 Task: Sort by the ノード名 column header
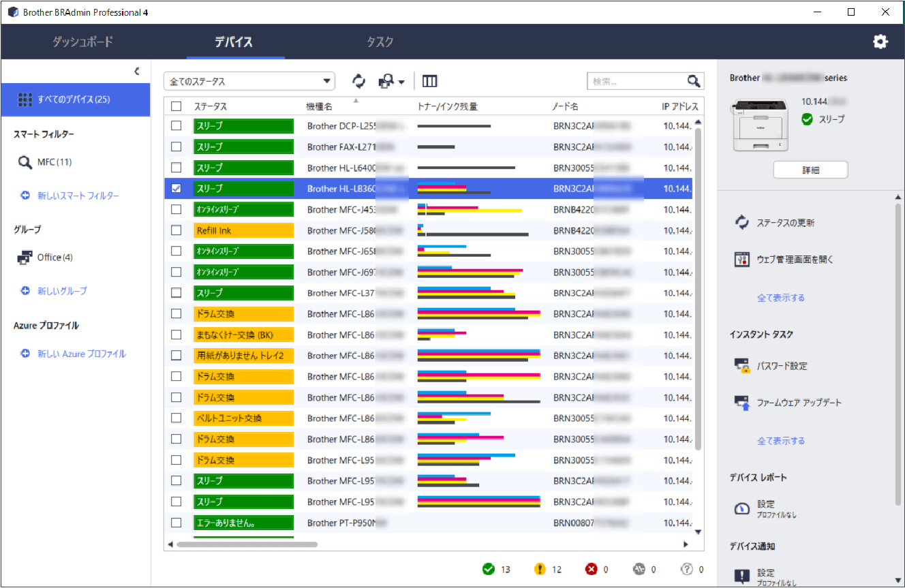565,107
